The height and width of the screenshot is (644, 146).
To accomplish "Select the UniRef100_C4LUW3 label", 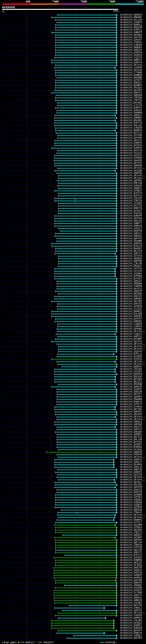I will (x=131, y=620).
